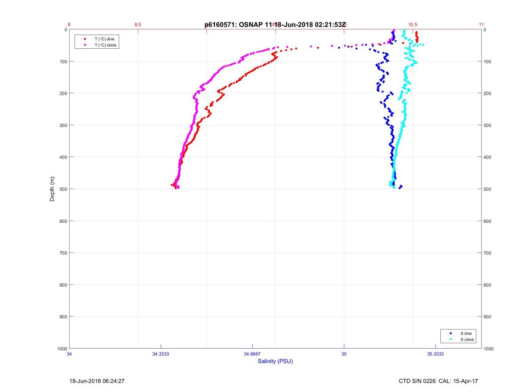
Task: Click the 1000 depth tick on left axis
Action: [62, 349]
